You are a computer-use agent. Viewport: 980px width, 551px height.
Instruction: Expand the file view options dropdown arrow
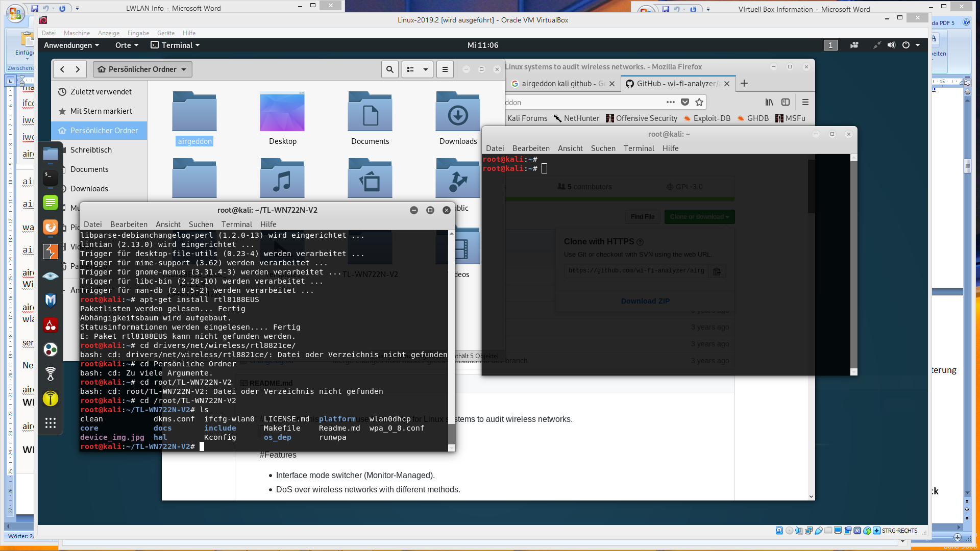[425, 69]
